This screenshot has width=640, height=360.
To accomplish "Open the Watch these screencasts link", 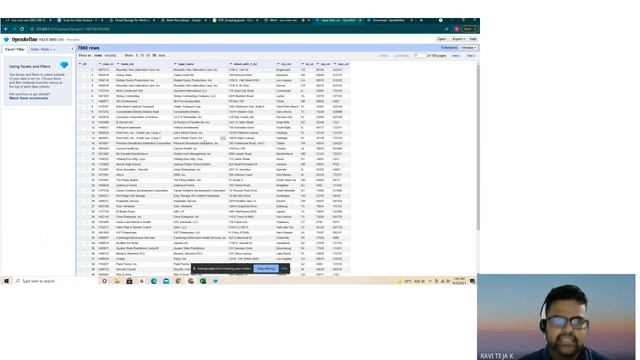I will click(29, 98).
